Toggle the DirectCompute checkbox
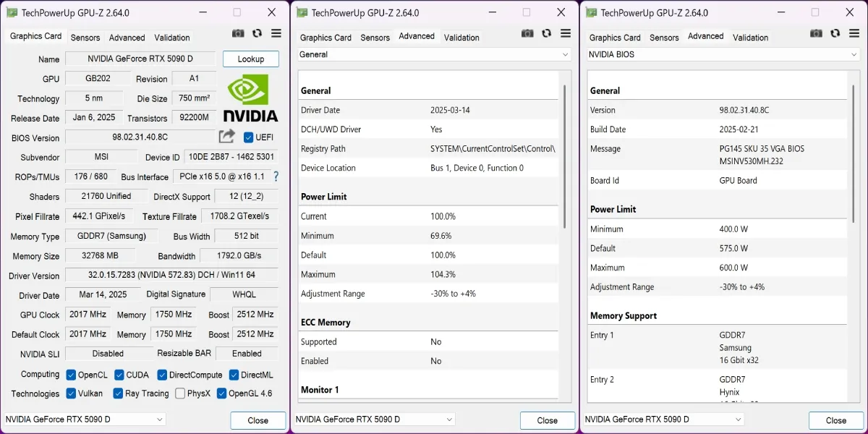This screenshot has width=868, height=434. click(x=162, y=375)
